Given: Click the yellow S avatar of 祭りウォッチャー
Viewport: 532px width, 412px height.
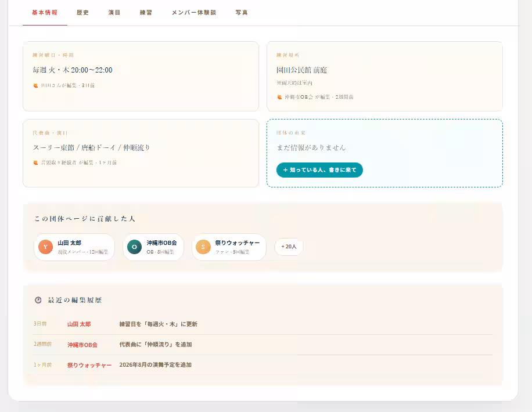Looking at the screenshot, I should pos(203,247).
